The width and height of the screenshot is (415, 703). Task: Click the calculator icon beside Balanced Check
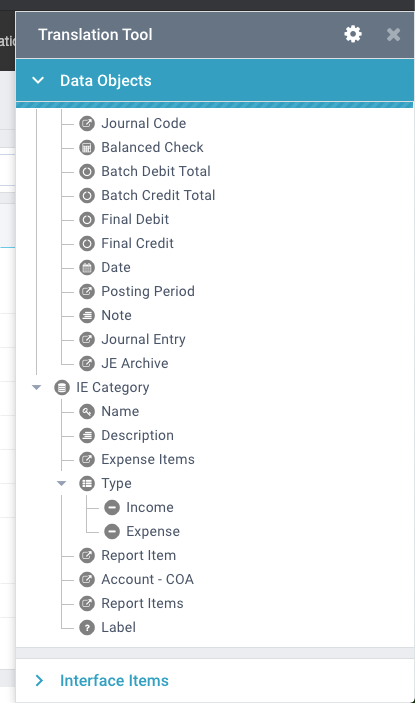coord(87,147)
